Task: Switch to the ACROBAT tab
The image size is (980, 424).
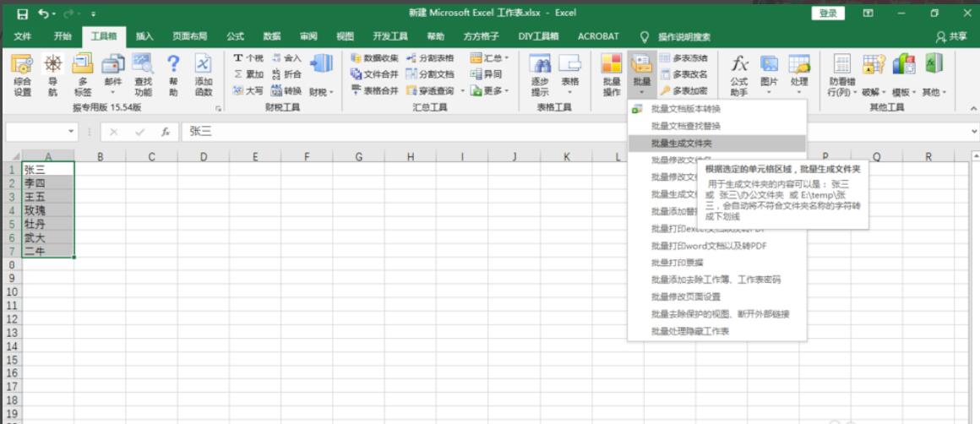Action: (598, 37)
